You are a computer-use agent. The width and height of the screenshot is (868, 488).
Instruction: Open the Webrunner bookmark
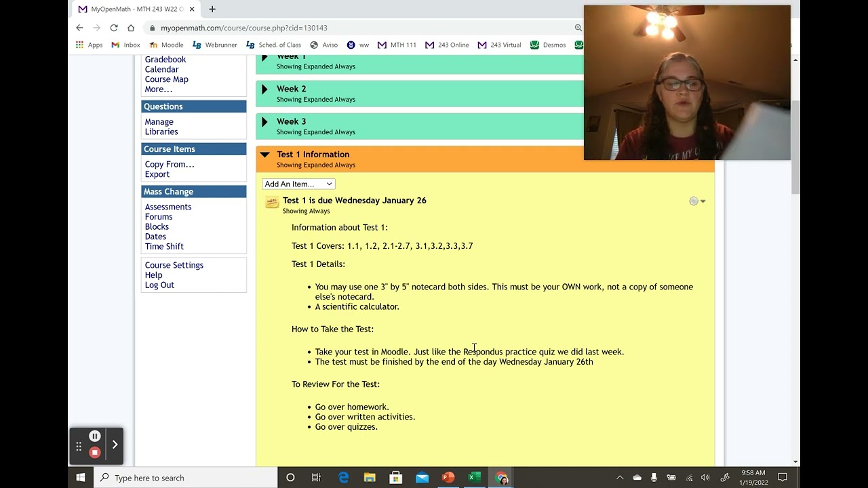215,45
